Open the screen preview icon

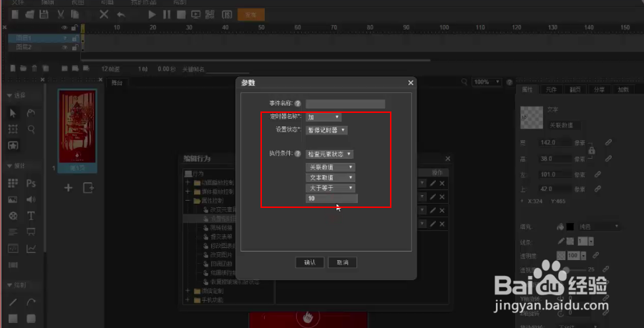196,15
